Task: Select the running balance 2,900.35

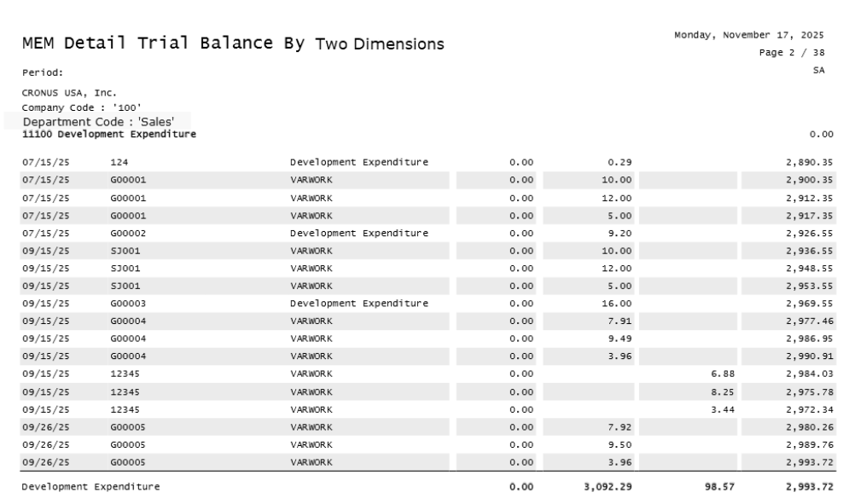Action: click(x=810, y=180)
